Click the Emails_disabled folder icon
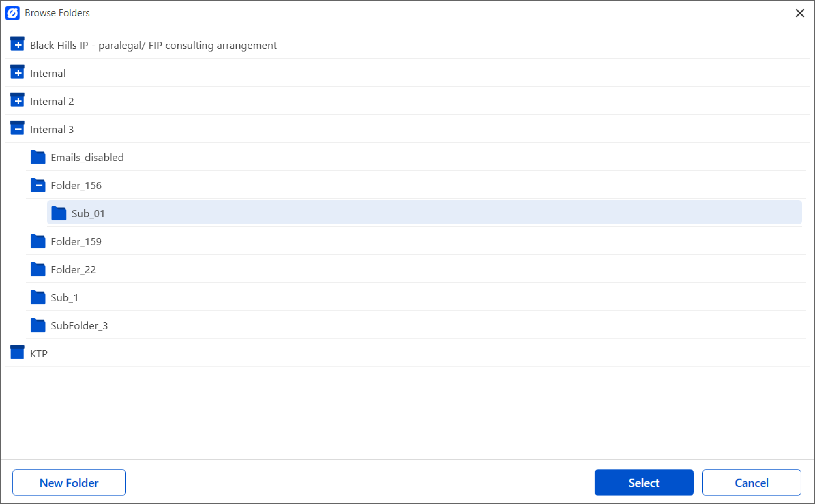This screenshot has width=815, height=504. click(38, 157)
